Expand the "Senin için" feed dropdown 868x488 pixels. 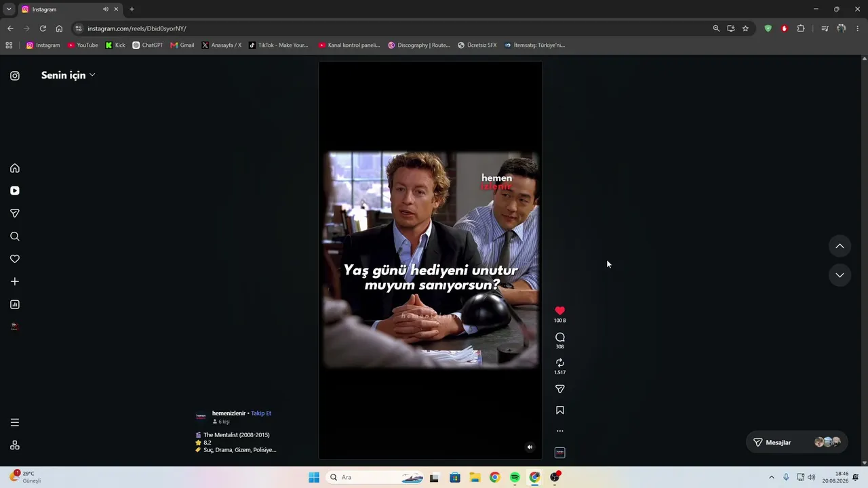(68, 75)
